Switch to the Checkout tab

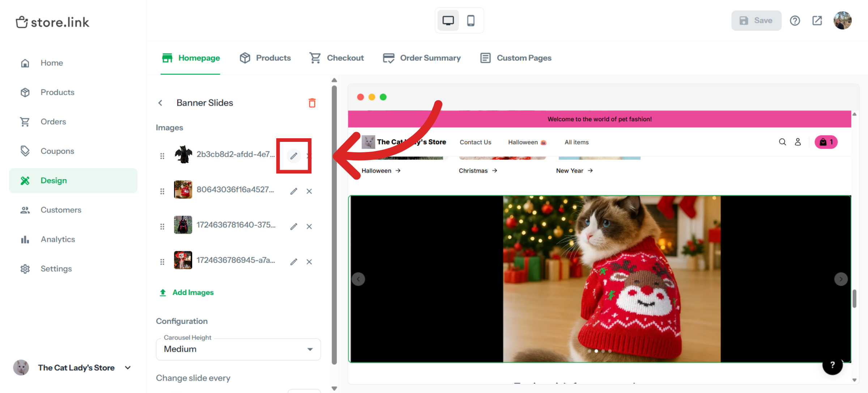tap(336, 58)
